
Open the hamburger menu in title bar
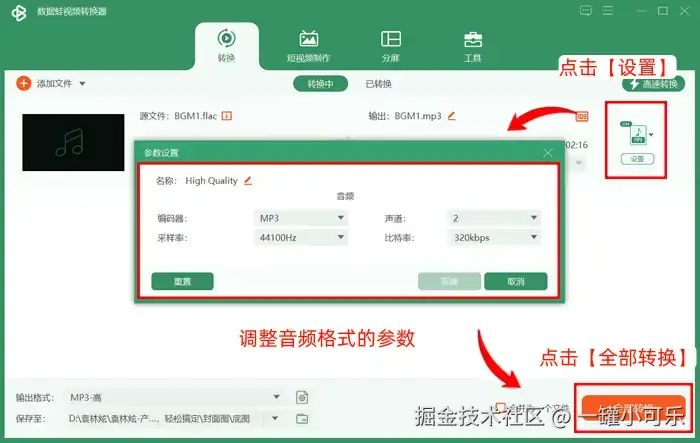coord(608,11)
